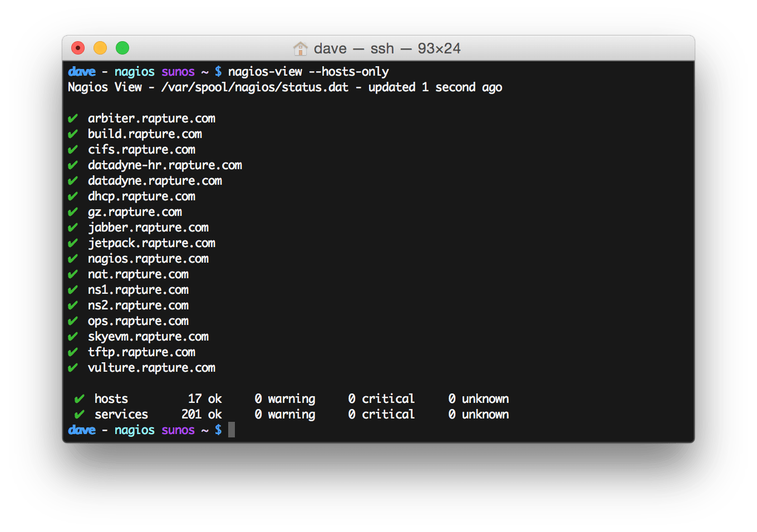Click the hostname ns2.rapture.com
Viewport: 757px width, 532px height.
[138, 306]
